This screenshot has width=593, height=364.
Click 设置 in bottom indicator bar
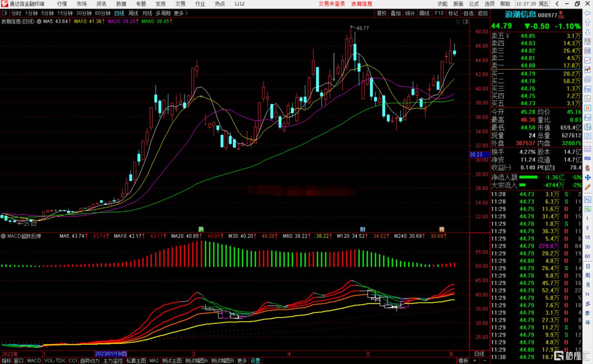255,361
